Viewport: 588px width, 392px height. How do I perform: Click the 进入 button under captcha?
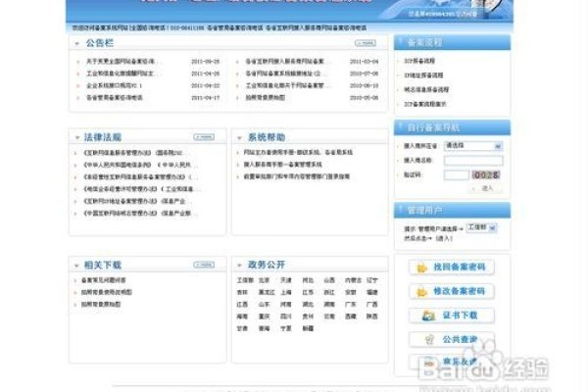click(486, 188)
